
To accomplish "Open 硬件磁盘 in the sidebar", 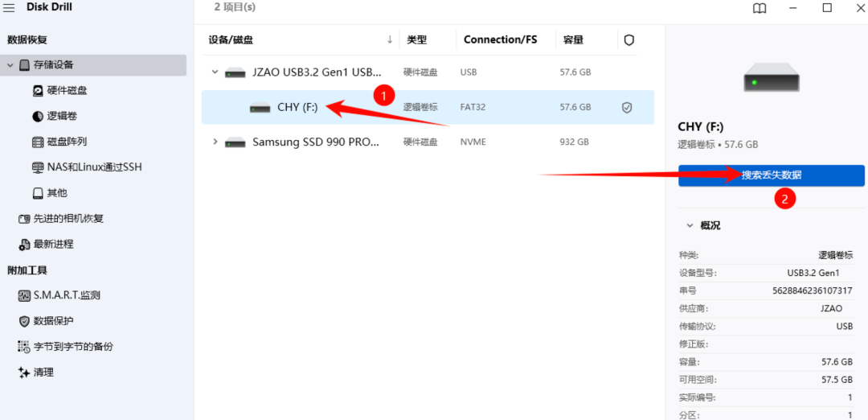I will coord(67,91).
